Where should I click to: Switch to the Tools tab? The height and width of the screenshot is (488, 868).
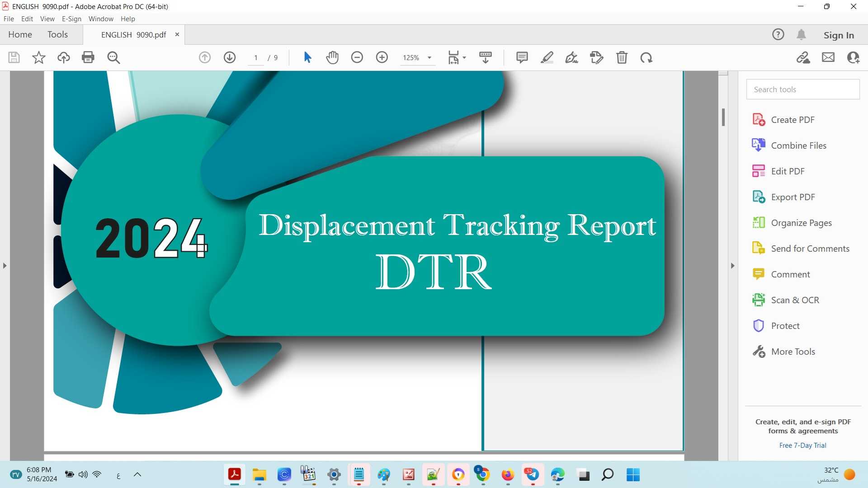(57, 34)
